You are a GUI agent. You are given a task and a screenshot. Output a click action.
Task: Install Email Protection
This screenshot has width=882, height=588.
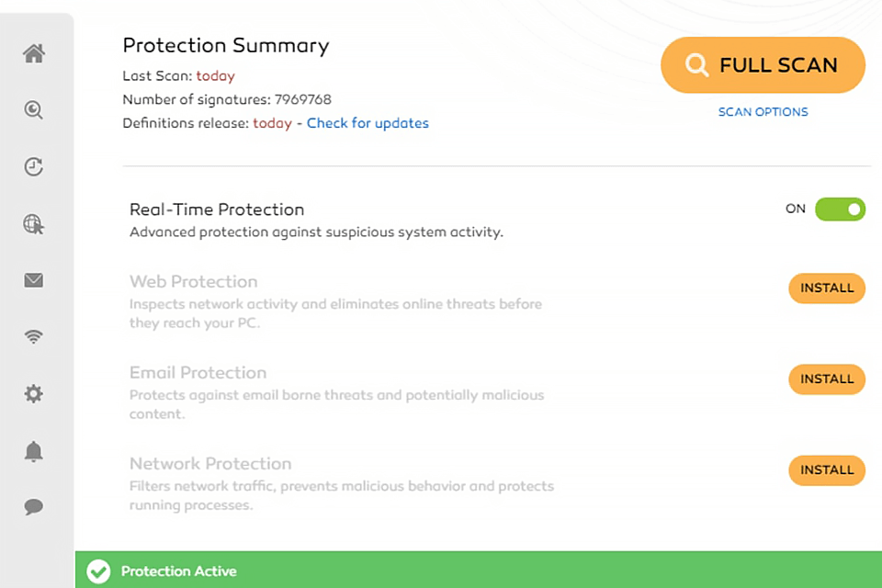point(826,379)
